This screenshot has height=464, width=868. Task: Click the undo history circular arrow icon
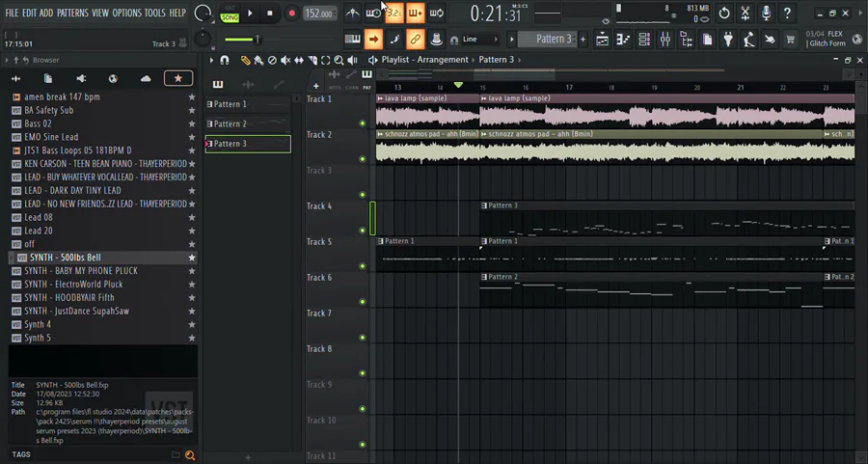[724, 13]
